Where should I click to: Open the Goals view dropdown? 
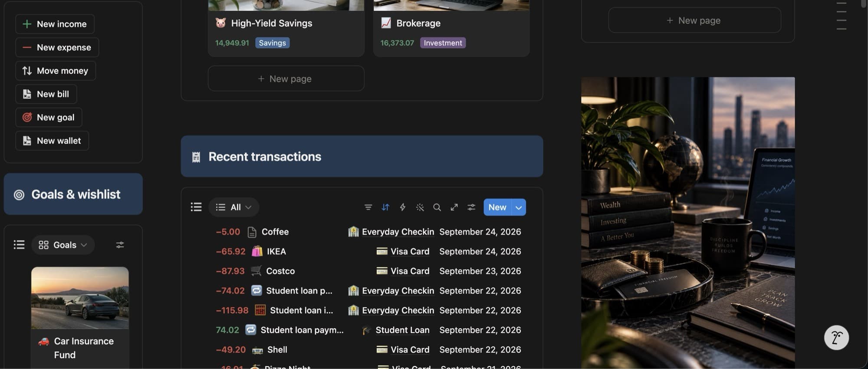tap(63, 245)
